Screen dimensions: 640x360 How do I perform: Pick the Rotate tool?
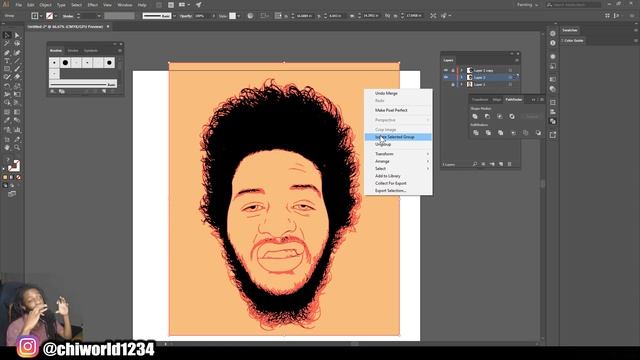[x=7, y=86]
